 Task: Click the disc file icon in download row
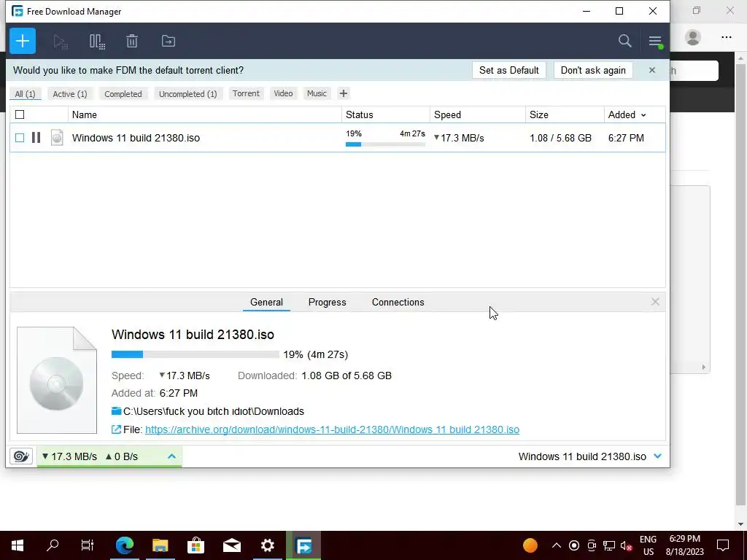[57, 138]
